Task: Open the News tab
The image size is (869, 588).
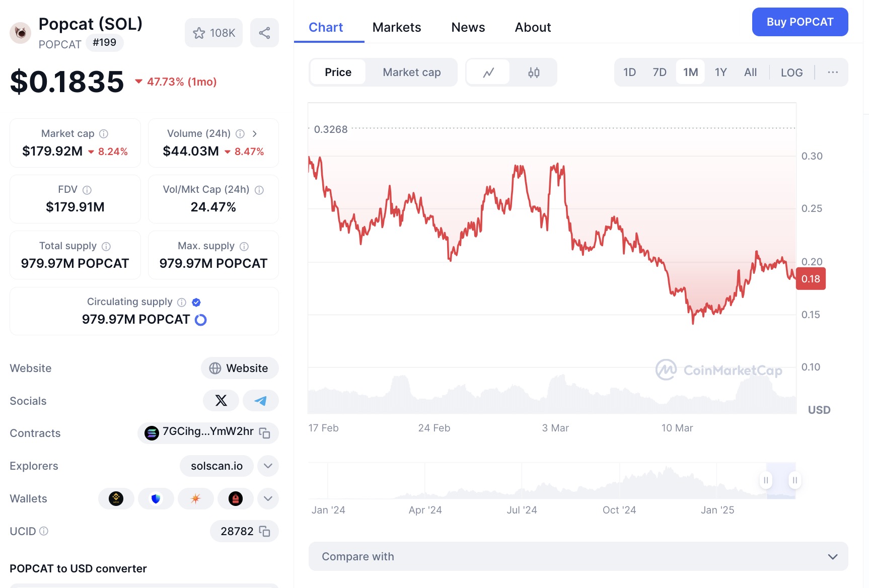Action: click(x=468, y=27)
